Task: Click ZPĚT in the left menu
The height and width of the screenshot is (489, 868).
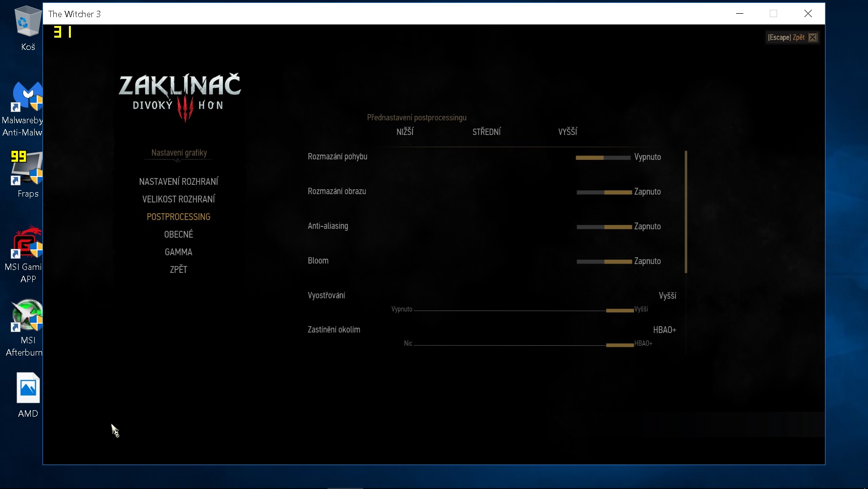Action: pos(178,269)
